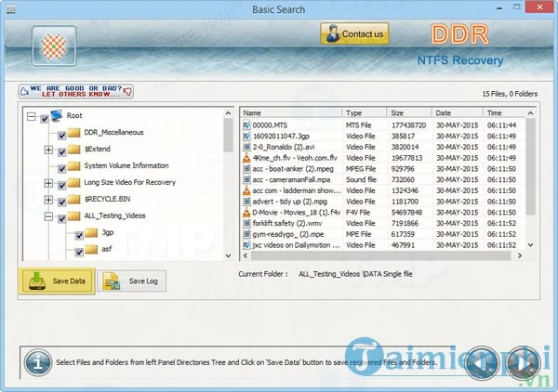Click the acc - boat-anker (2).mpeg file icon

click(x=246, y=169)
